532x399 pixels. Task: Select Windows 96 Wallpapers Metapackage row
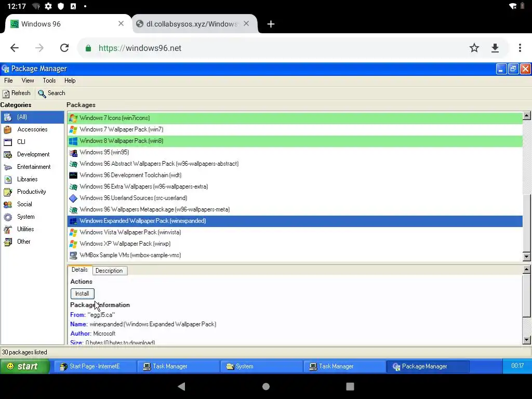click(x=295, y=210)
